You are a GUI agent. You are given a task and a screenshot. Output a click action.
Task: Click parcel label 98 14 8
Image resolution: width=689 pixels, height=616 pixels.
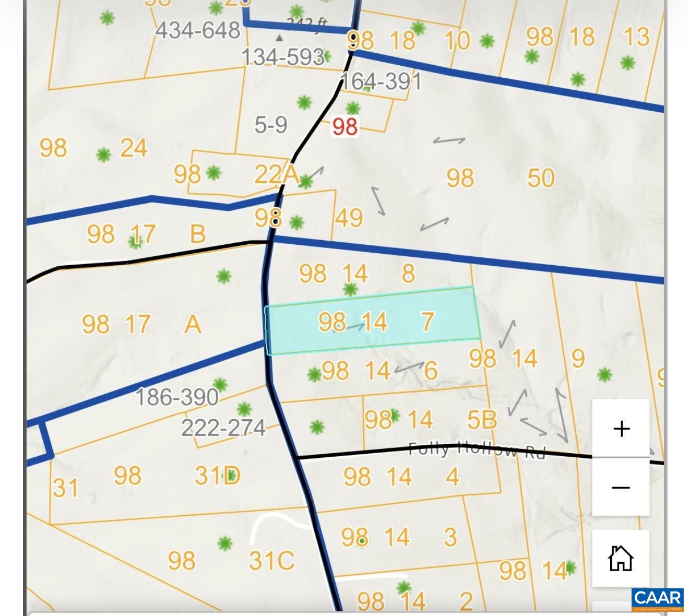[357, 274]
